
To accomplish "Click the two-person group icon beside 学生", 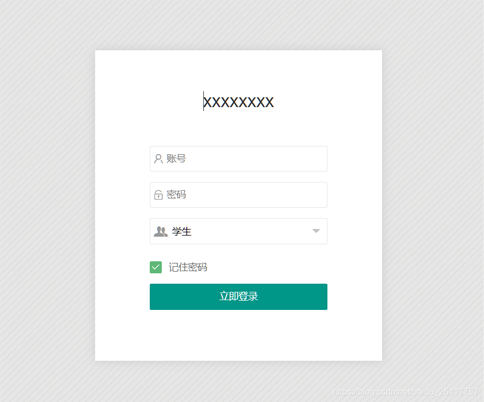I will coord(161,231).
